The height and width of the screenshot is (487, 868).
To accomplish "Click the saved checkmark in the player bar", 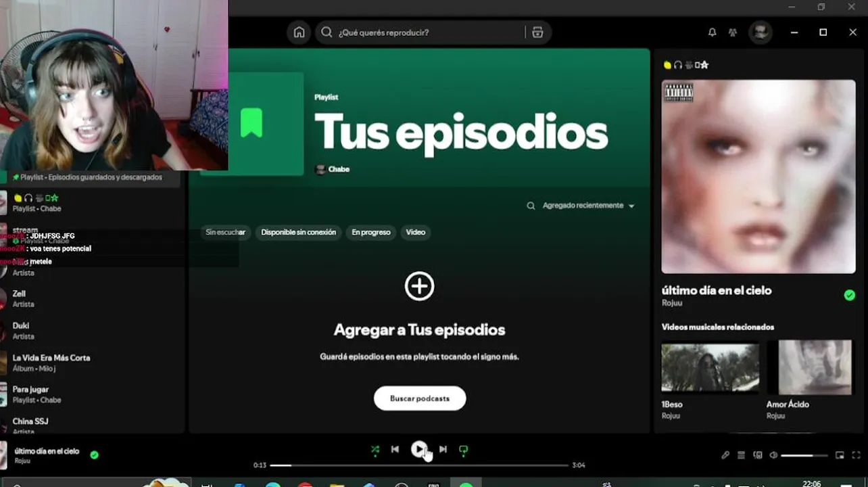I will [95, 455].
